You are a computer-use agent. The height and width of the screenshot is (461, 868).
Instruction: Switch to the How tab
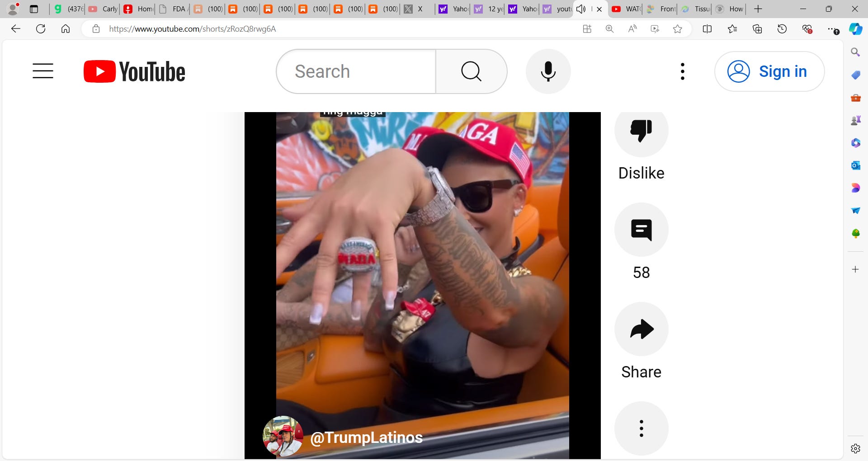click(x=729, y=9)
